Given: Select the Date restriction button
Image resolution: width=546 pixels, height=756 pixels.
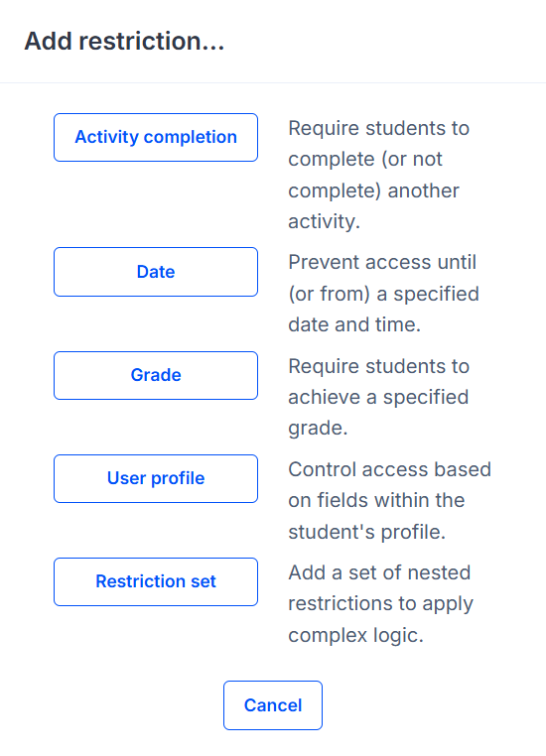Looking at the screenshot, I should point(156,272).
